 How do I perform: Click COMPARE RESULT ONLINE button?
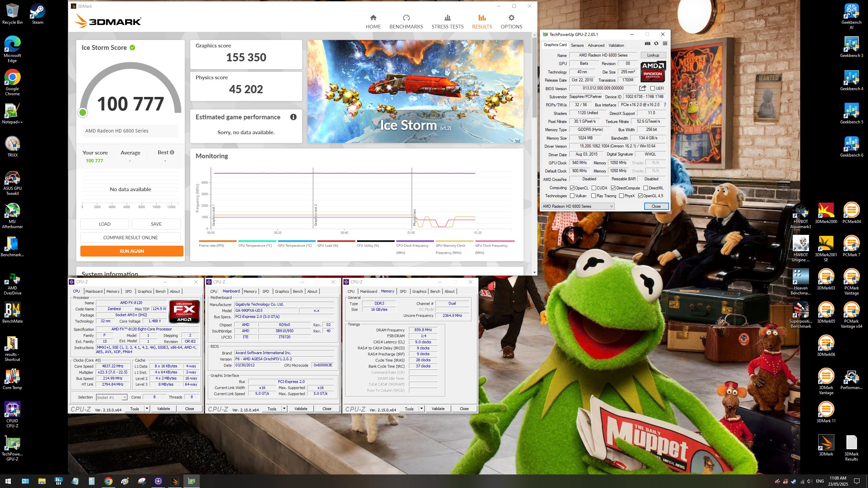[x=131, y=238]
